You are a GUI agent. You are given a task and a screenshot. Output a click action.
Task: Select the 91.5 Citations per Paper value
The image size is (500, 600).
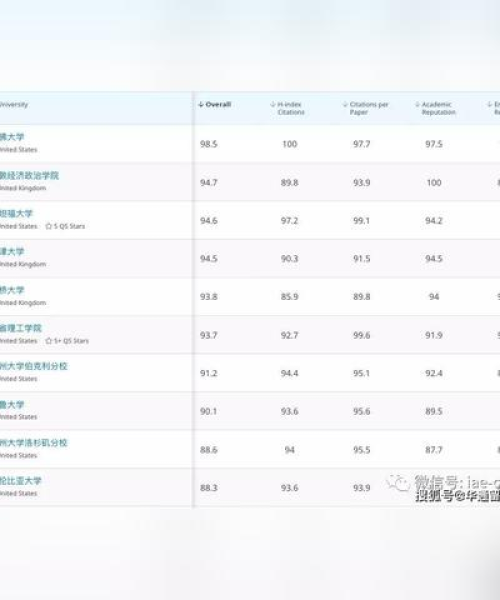pos(362,259)
